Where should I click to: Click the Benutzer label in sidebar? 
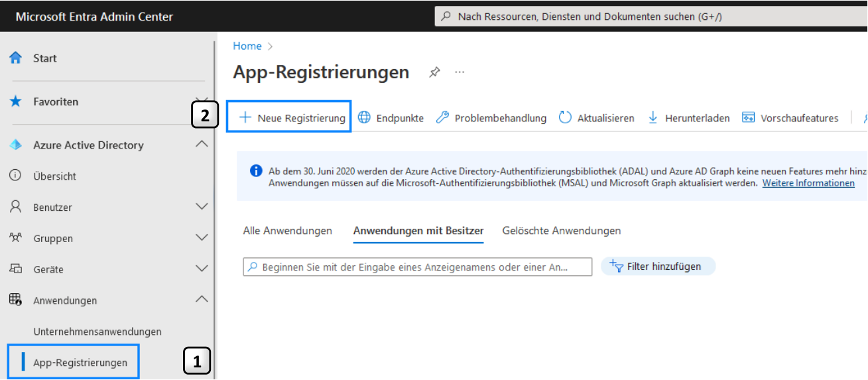(52, 207)
